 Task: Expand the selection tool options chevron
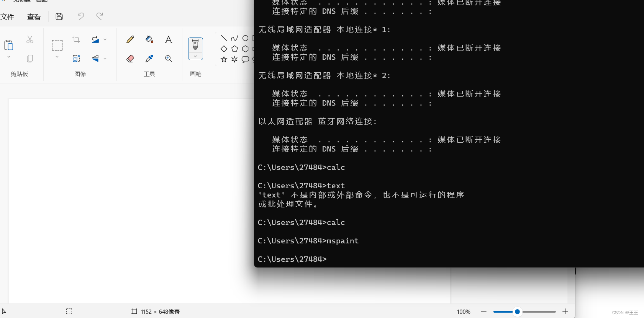point(57,57)
